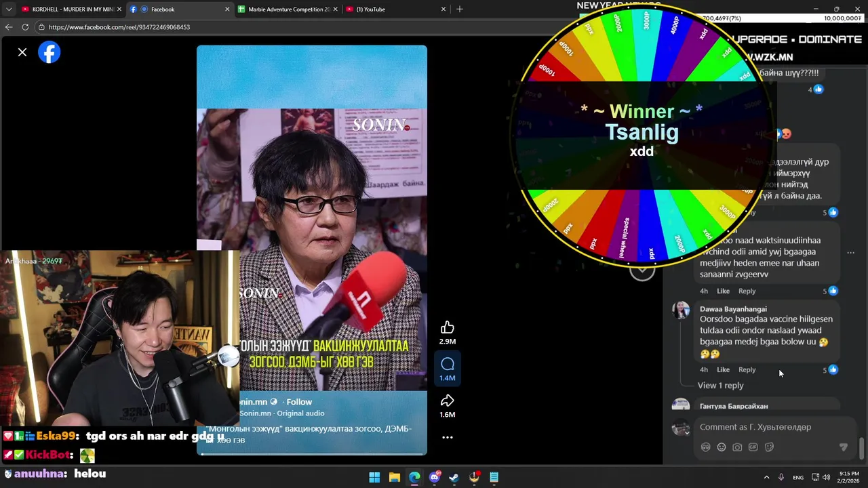
Task: Close the Facebook reel viewer with X
Action: click(22, 52)
